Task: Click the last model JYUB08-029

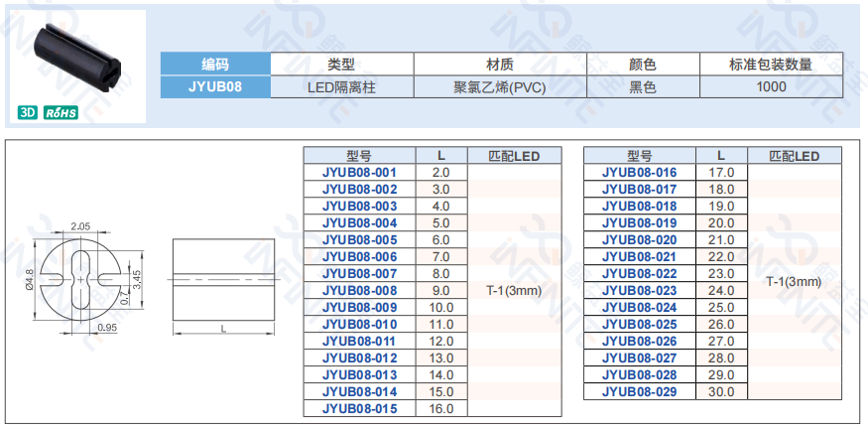Action: (x=639, y=392)
